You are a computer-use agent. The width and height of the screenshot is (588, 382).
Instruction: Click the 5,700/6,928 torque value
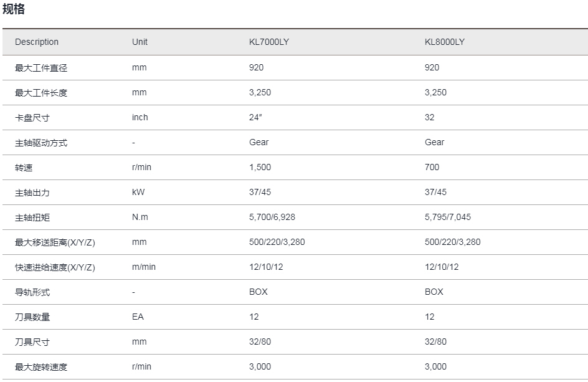pos(272,217)
